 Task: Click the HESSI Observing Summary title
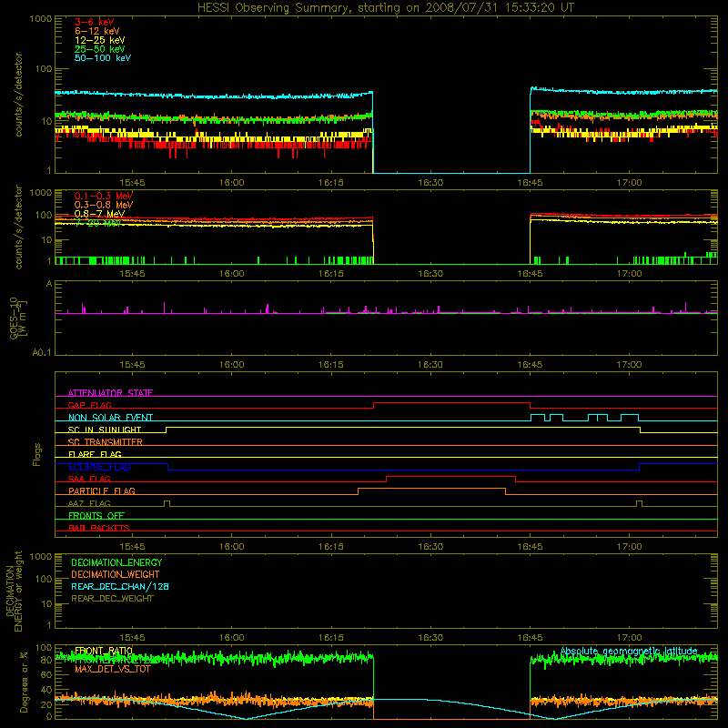[x=386, y=8]
